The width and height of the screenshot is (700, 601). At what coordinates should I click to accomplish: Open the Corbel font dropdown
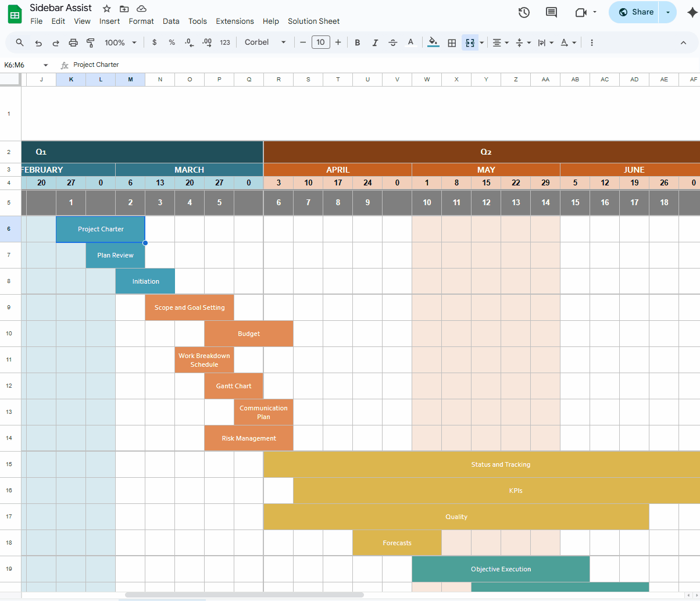pos(265,42)
